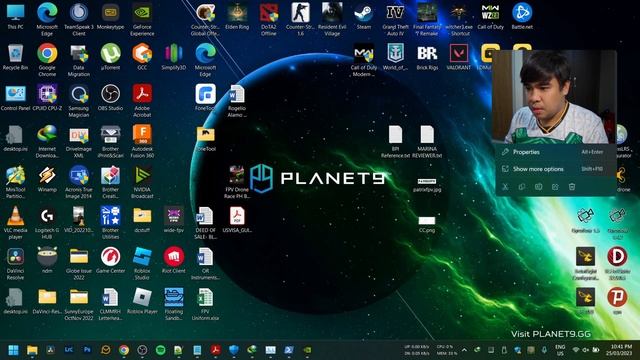The width and height of the screenshot is (640, 360).
Task: Select the VALORANT desktop icon
Action: [458, 57]
